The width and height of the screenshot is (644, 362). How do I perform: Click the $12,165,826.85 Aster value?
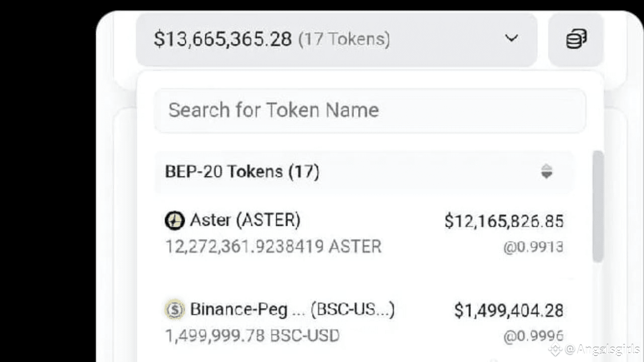point(504,221)
